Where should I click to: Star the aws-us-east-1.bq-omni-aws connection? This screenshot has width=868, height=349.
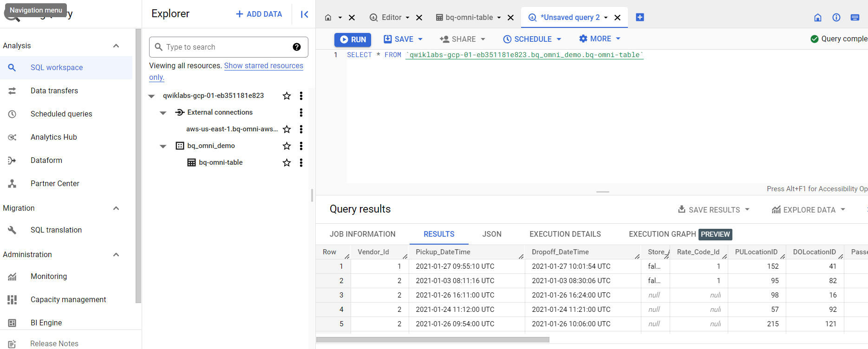tap(287, 129)
